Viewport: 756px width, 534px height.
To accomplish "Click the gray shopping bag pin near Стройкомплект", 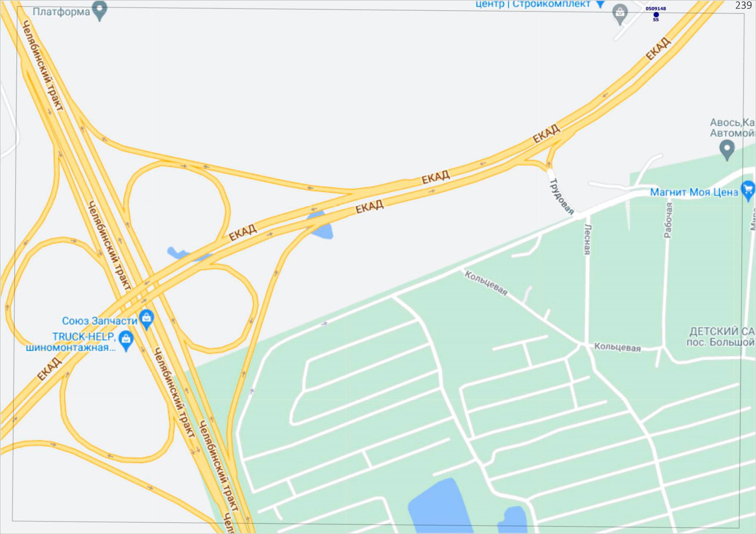I will tap(620, 14).
